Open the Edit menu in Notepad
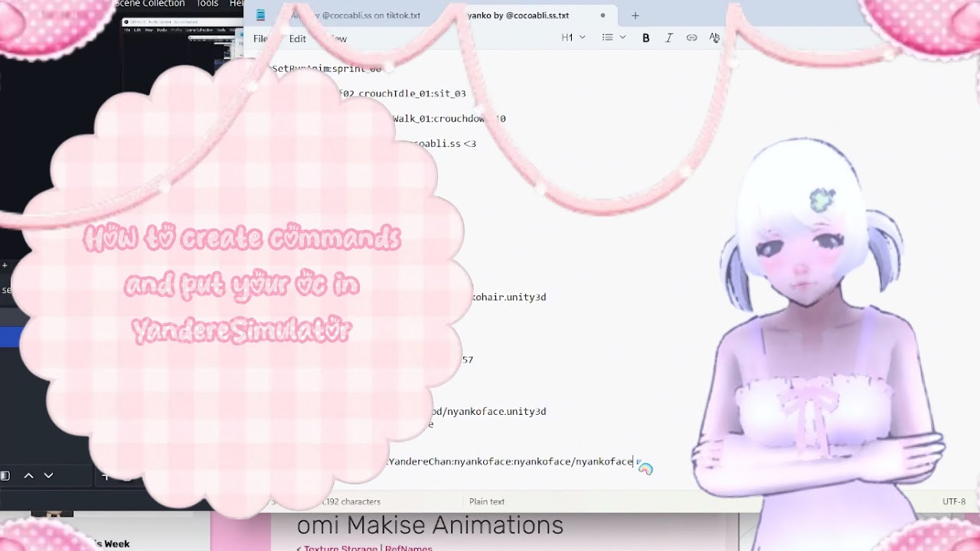This screenshot has height=551, width=980. (x=298, y=39)
